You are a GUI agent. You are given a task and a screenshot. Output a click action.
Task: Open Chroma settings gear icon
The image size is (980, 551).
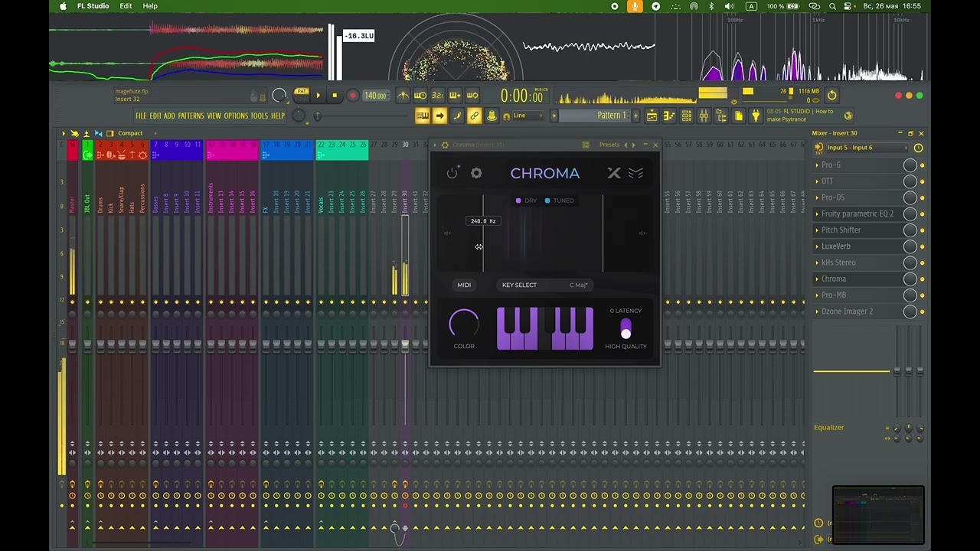point(476,173)
